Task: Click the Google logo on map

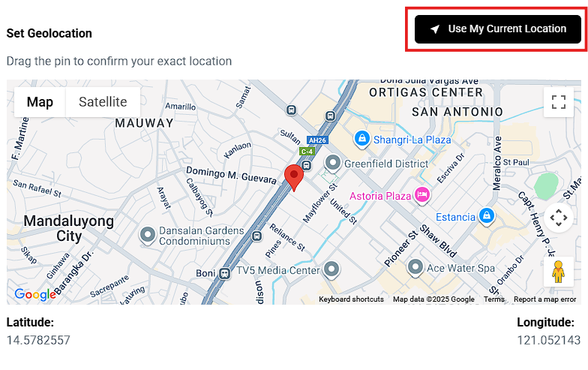Action: 34,294
